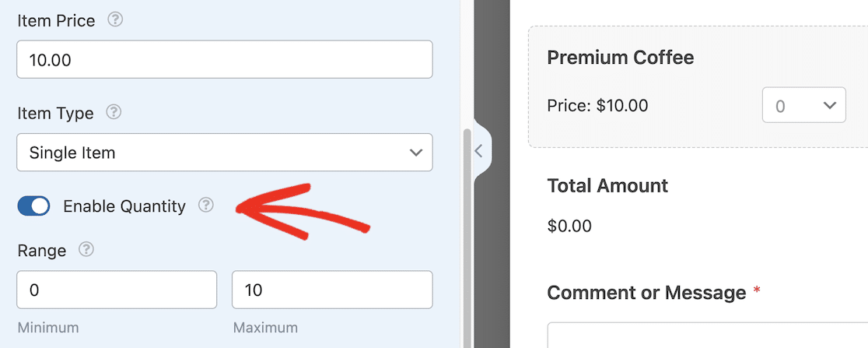The width and height of the screenshot is (868, 348).
Task: Show the Range help tooltip icon
Action: click(86, 250)
